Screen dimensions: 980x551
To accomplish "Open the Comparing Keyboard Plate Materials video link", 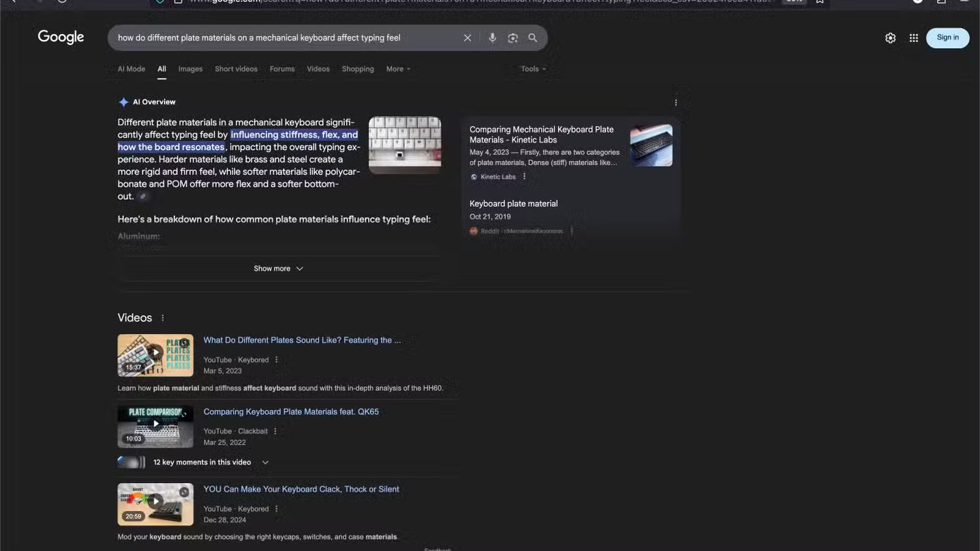I will [291, 411].
